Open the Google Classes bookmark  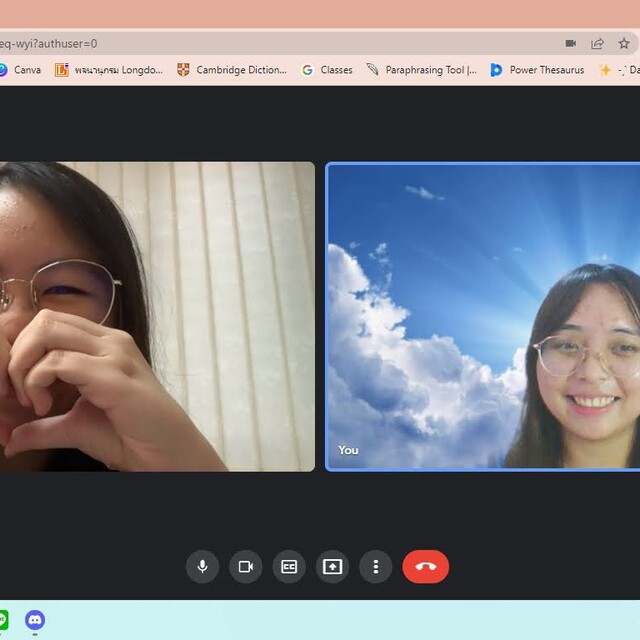[327, 70]
